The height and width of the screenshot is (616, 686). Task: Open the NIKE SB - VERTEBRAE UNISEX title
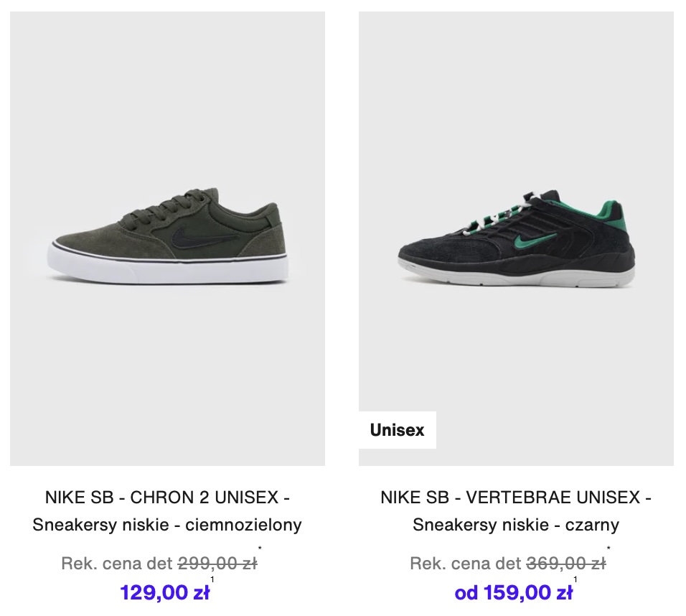coord(516,498)
